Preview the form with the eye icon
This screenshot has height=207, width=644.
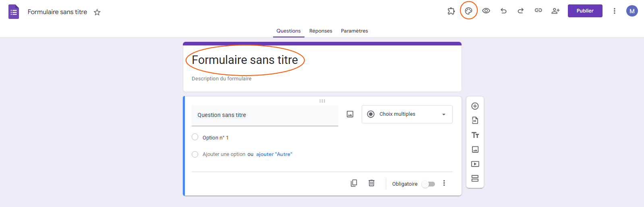pyautogui.click(x=486, y=11)
